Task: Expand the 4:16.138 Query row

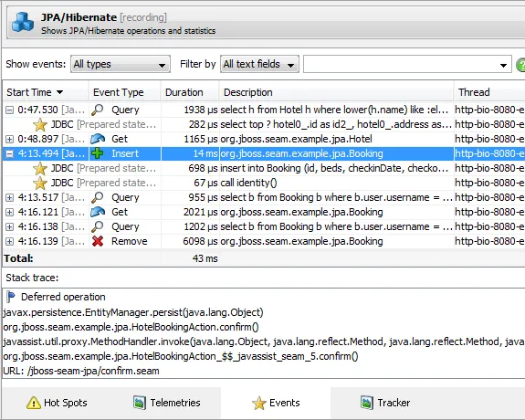Action: click(10, 226)
